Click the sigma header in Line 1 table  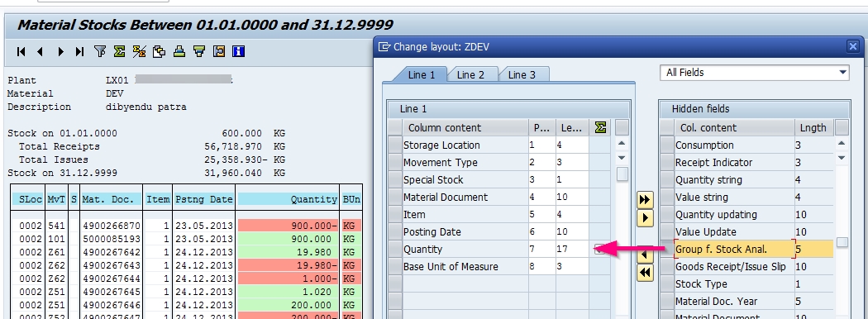[x=600, y=128]
